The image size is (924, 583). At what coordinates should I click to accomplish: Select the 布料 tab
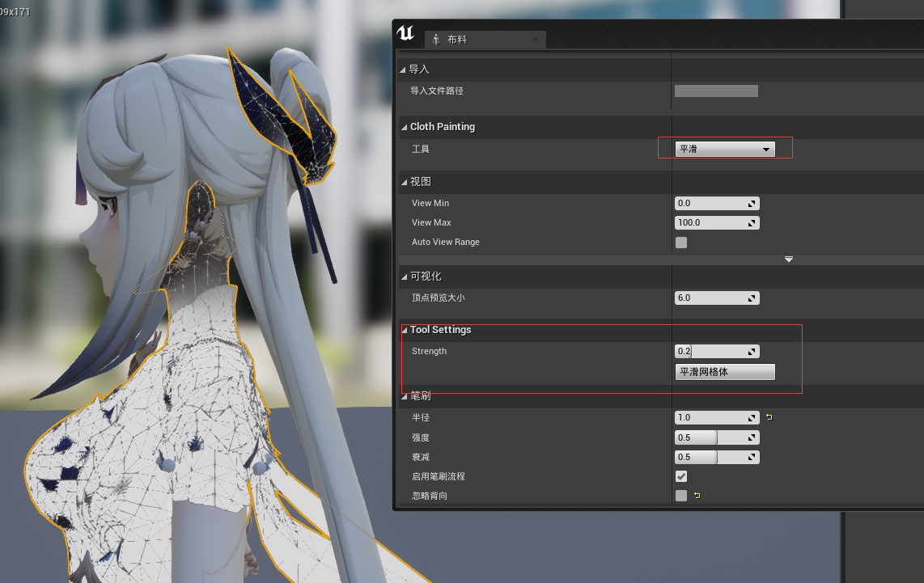[485, 40]
